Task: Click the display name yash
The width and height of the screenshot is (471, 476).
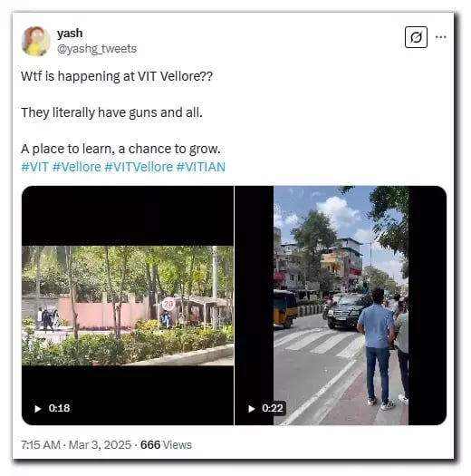Action: coord(70,33)
